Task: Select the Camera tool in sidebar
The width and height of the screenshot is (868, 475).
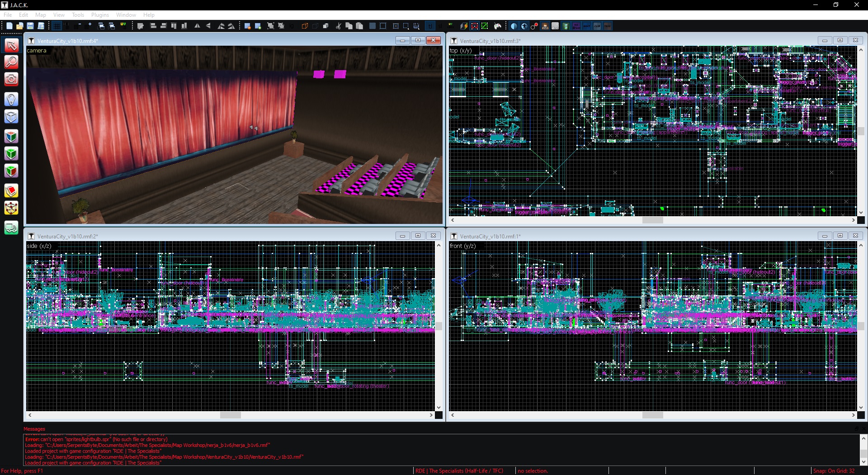Action: tap(11, 80)
